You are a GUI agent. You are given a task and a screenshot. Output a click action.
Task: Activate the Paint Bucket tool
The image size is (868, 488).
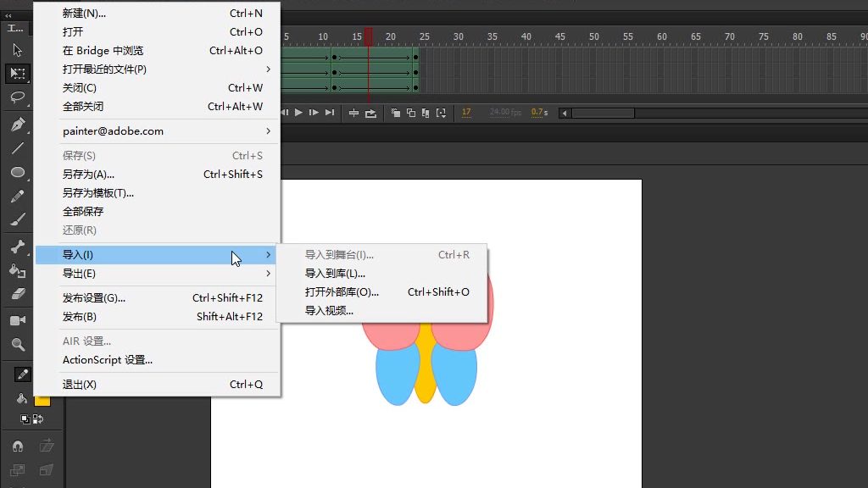[17, 271]
